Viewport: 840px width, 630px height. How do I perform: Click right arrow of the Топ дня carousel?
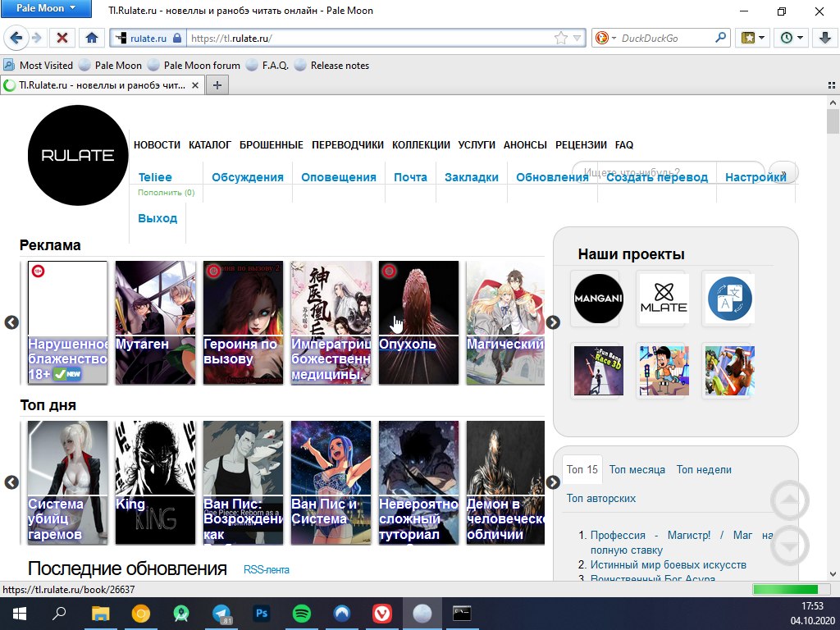[554, 482]
